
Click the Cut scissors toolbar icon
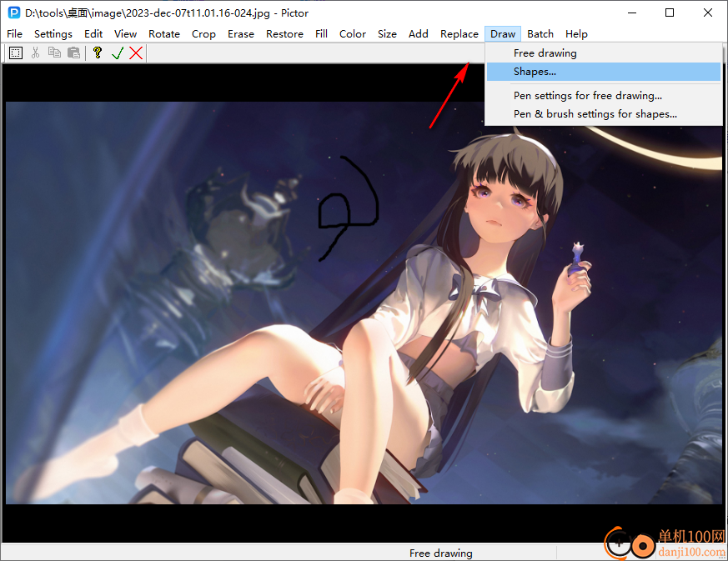click(x=35, y=53)
